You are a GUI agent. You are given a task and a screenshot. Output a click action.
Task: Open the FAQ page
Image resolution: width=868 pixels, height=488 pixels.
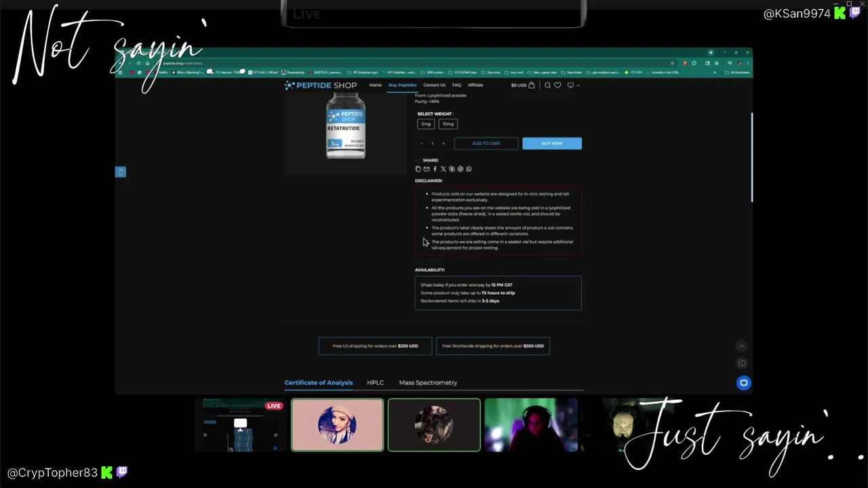tap(456, 85)
